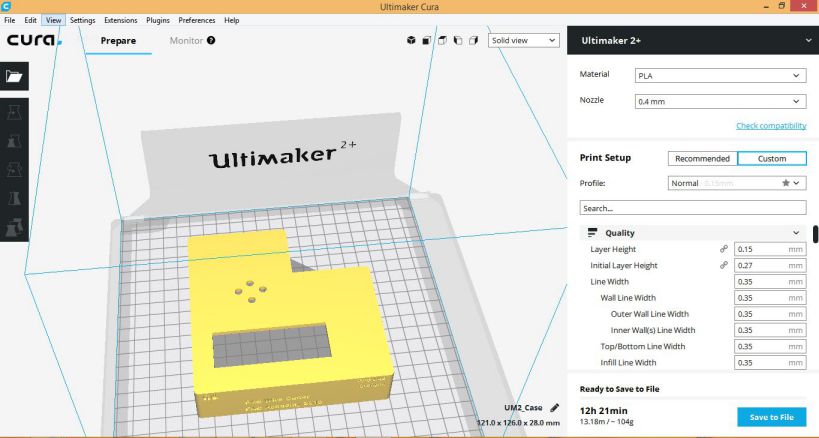Click Quality category icon

point(592,233)
